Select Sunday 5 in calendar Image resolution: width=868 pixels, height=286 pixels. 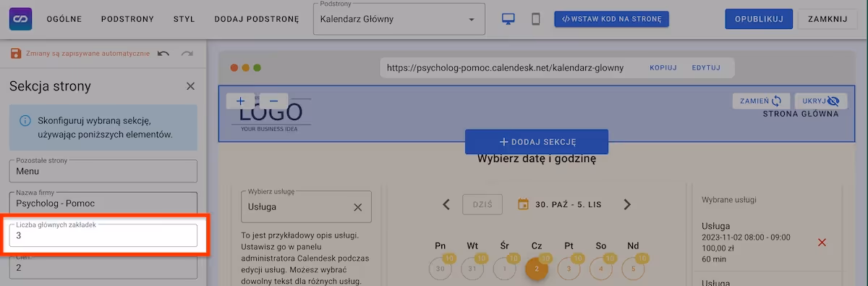click(x=633, y=269)
